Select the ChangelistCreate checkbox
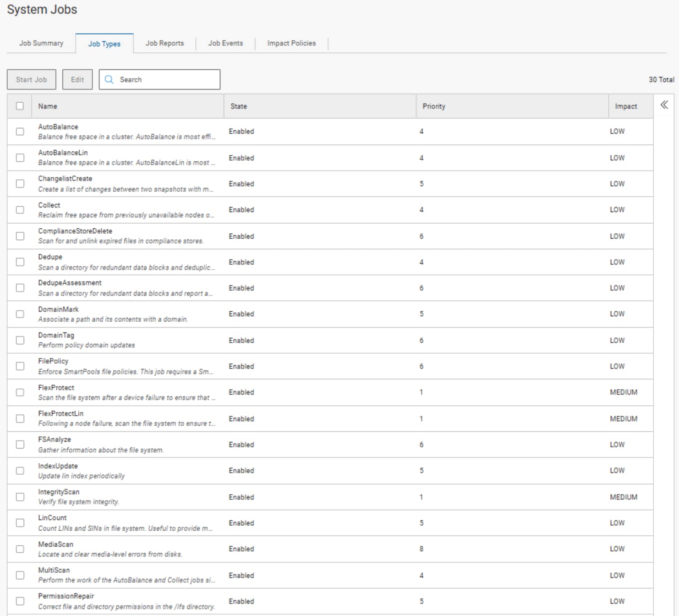679x616 pixels. (x=20, y=184)
